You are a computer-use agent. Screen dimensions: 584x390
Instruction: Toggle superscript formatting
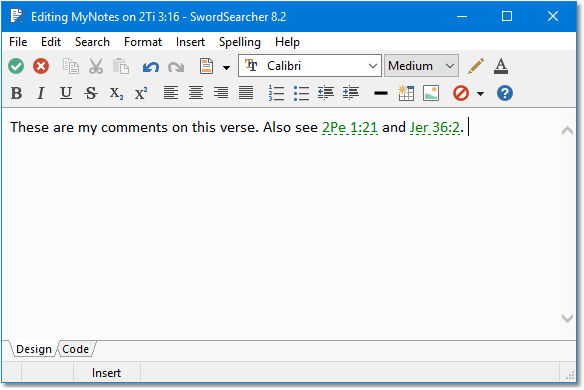[141, 93]
